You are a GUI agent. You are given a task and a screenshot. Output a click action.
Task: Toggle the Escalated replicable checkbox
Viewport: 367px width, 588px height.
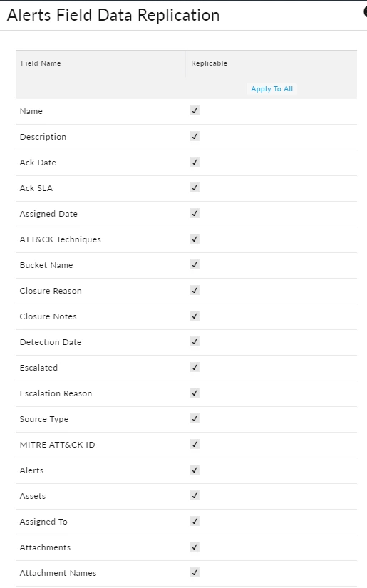pyautogui.click(x=195, y=367)
